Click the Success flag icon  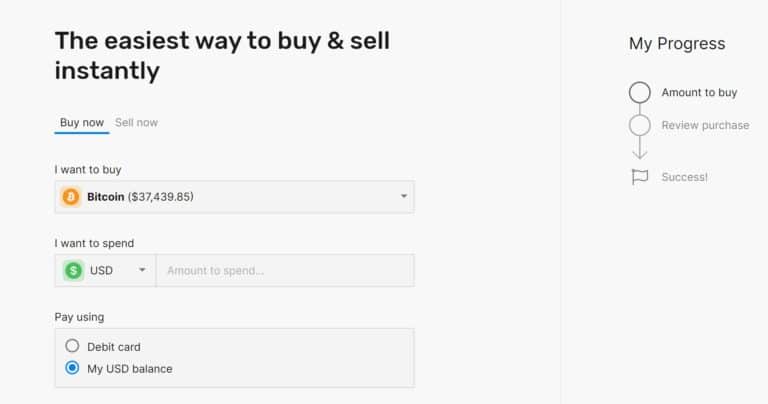[x=640, y=177]
